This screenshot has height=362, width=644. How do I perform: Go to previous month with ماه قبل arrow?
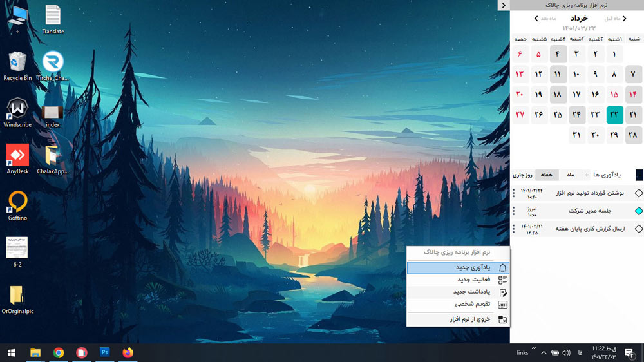point(624,19)
